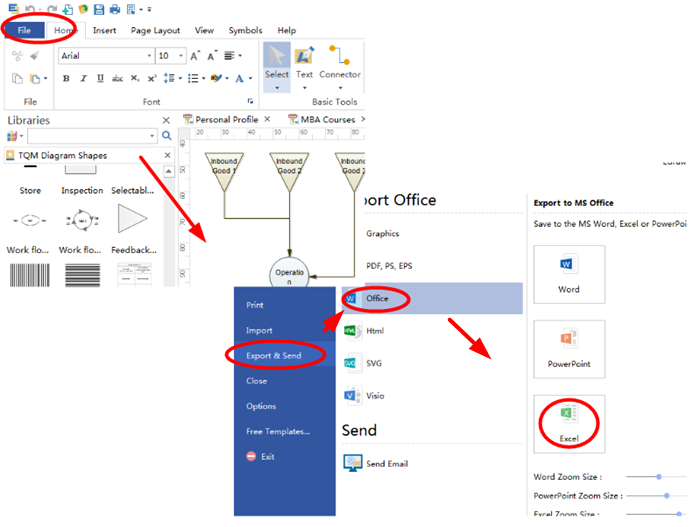The image size is (700, 527).
Task: Adjust the Word Zoom Size slider
Action: 658,477
